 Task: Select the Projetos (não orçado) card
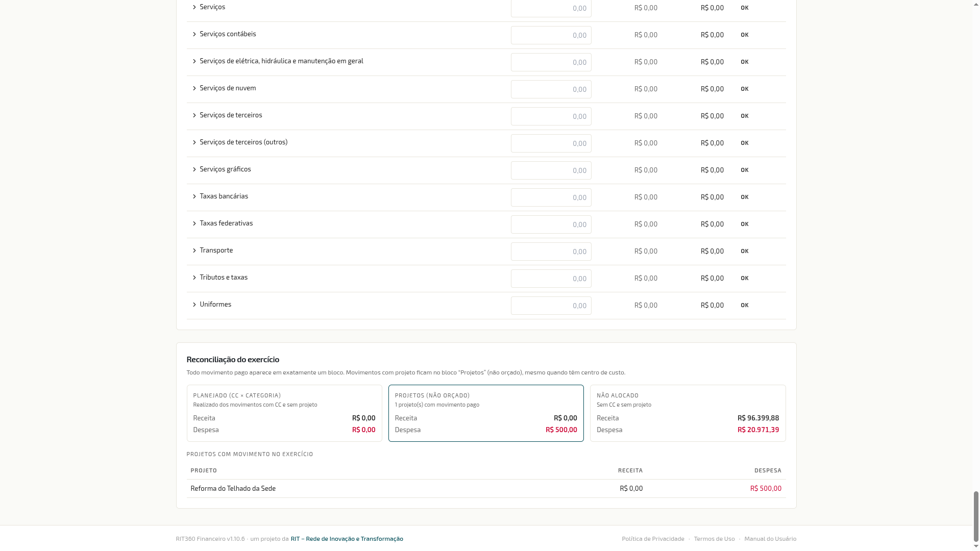click(x=486, y=413)
